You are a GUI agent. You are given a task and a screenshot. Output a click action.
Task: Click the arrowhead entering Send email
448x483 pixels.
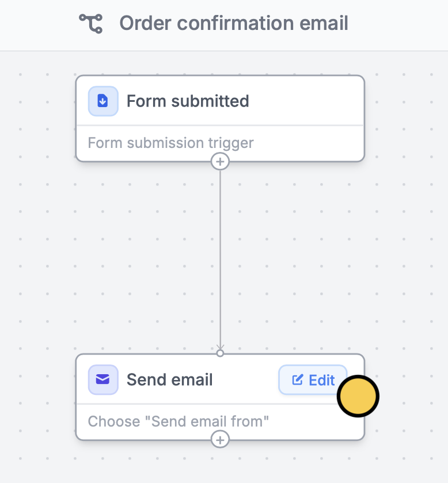click(x=220, y=347)
